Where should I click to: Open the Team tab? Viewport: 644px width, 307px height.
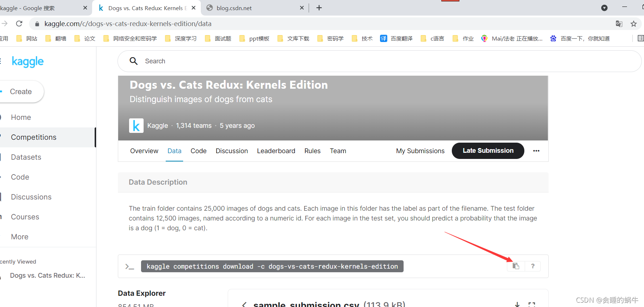click(338, 151)
